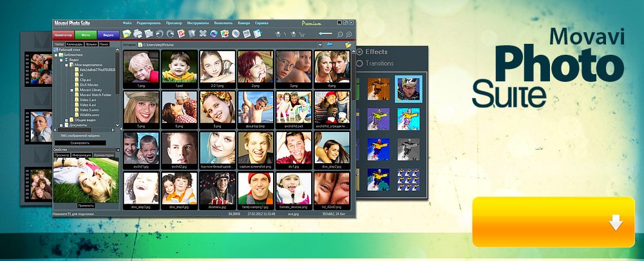644x261 pixels.
Task: Click the blue circular arrows convert icon
Action: click(214, 34)
